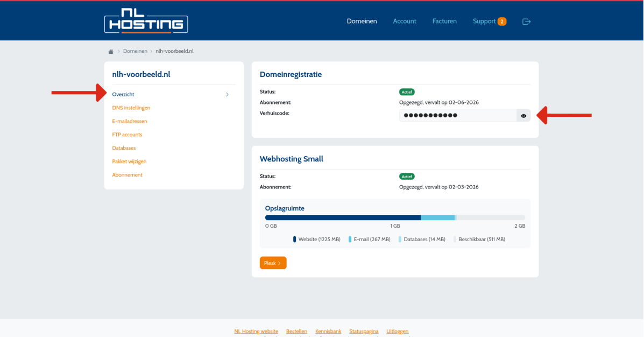
Task: Click the logout icon in header
Action: (526, 22)
